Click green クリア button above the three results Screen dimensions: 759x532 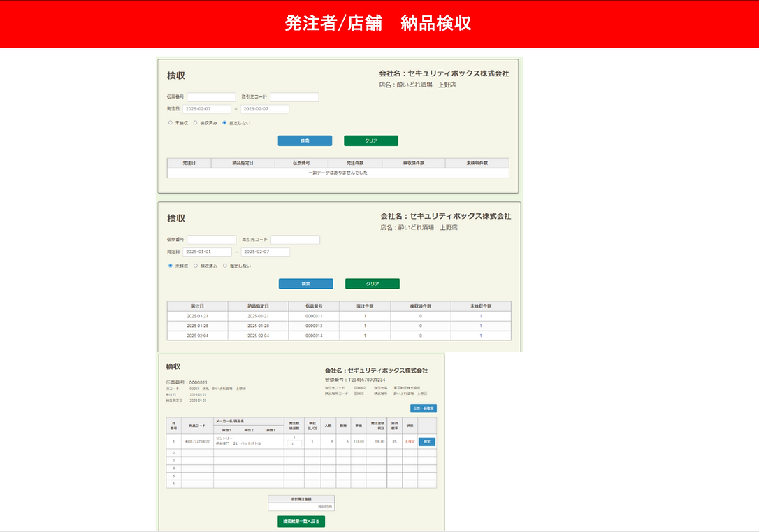(x=373, y=284)
